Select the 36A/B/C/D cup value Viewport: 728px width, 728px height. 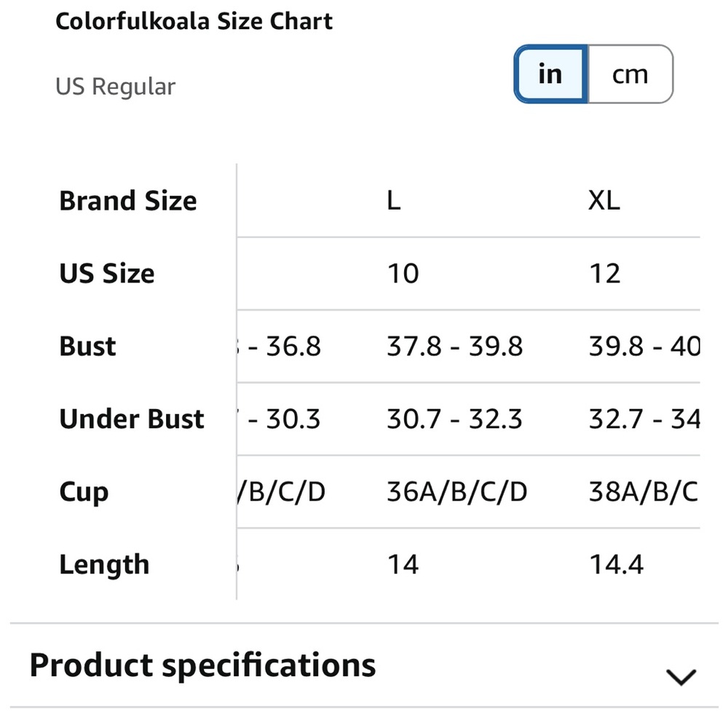(457, 491)
